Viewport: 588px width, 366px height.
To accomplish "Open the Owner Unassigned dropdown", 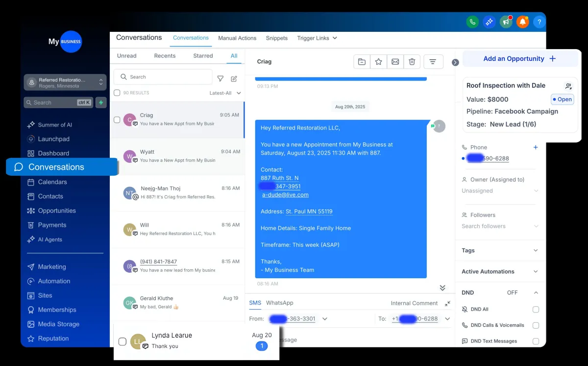I will pyautogui.click(x=500, y=191).
